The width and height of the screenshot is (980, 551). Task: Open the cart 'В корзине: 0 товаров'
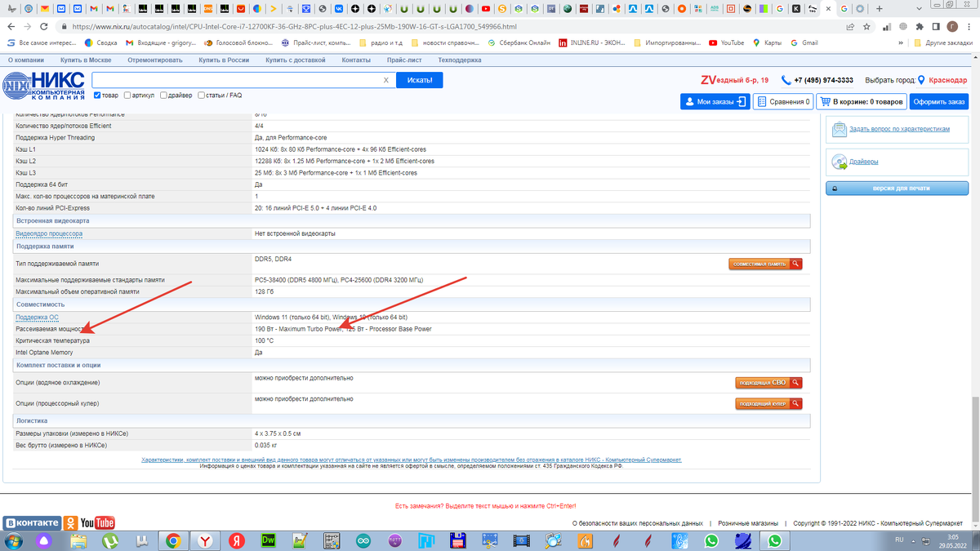pyautogui.click(x=862, y=102)
